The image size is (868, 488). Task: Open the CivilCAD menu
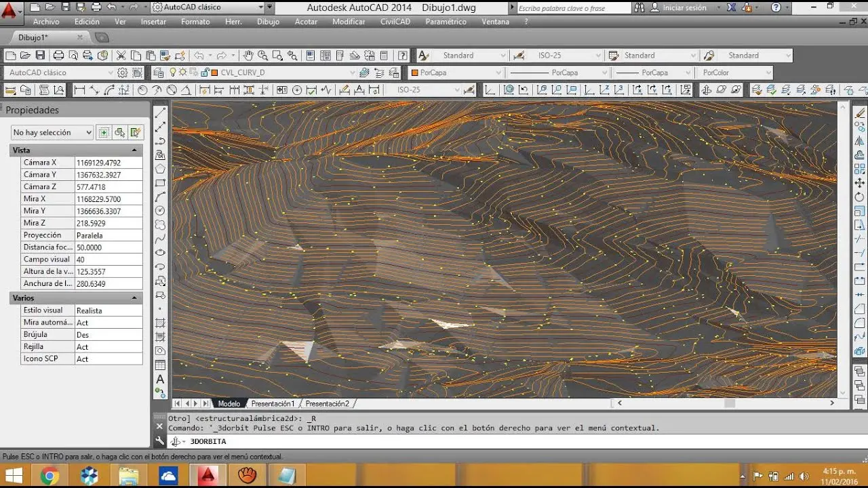pyautogui.click(x=395, y=22)
